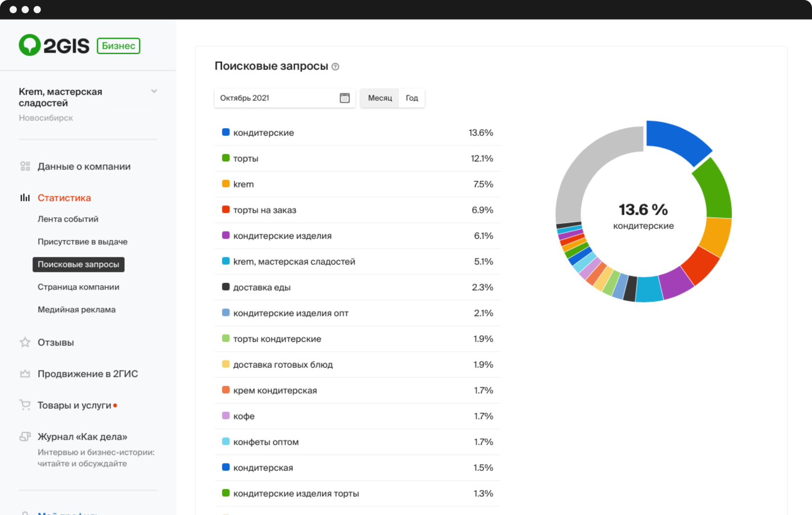Viewport: 812px width, 515px height.
Task: Select the кофе query row
Action: 358,416
